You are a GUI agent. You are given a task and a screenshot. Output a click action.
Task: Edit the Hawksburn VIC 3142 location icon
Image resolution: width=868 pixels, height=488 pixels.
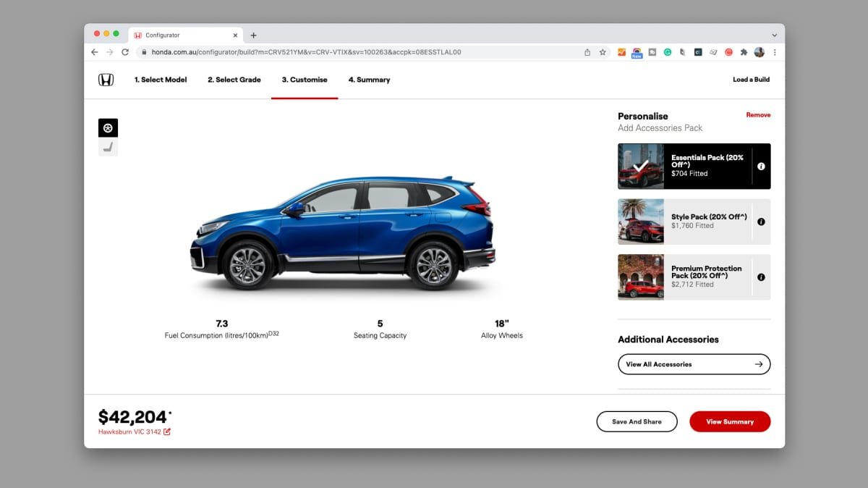click(167, 432)
